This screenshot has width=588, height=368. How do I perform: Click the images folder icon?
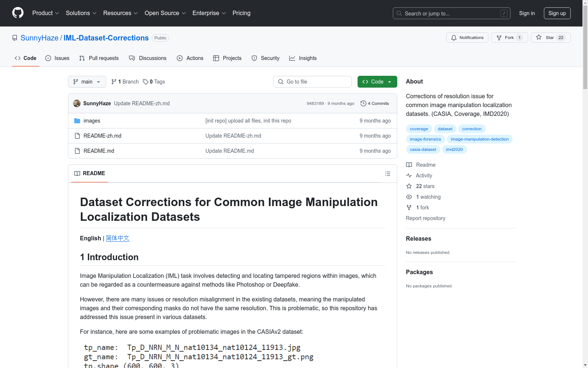(x=77, y=121)
